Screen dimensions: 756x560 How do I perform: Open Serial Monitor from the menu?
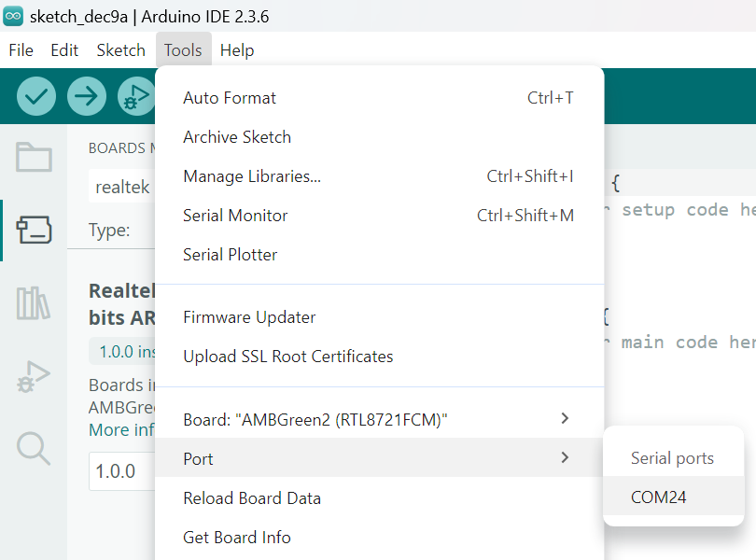pyautogui.click(x=235, y=216)
